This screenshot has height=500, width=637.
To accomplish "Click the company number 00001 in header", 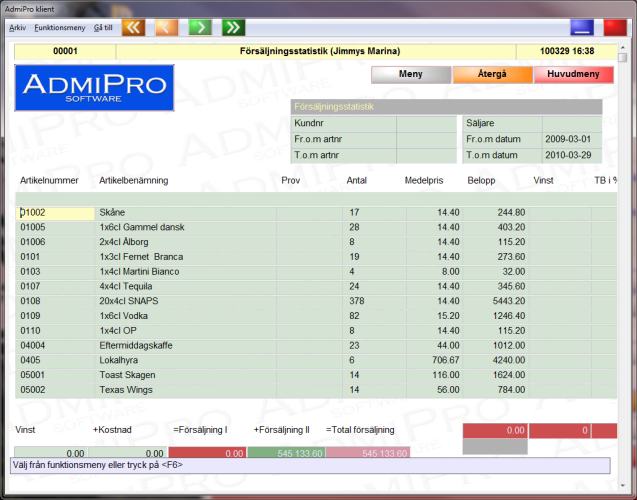I will click(65, 52).
